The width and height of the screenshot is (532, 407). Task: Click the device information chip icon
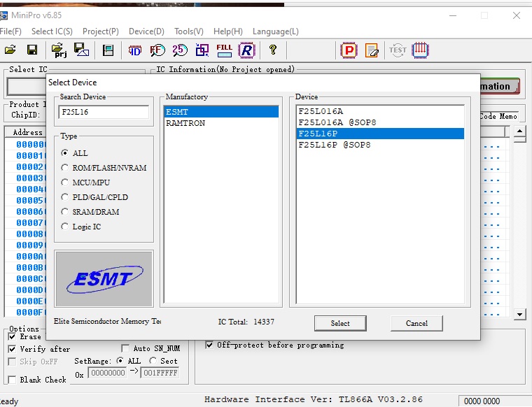108,50
